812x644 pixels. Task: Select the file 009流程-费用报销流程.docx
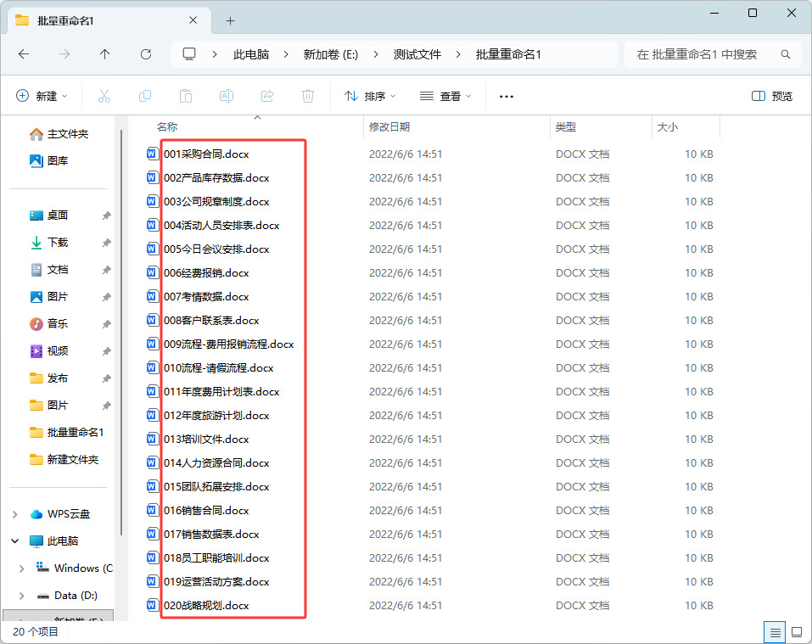229,344
